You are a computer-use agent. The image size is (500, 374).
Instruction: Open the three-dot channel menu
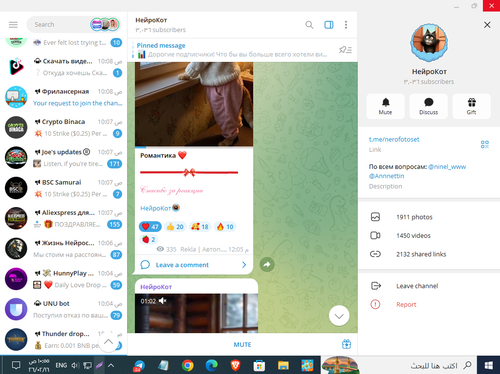click(346, 25)
